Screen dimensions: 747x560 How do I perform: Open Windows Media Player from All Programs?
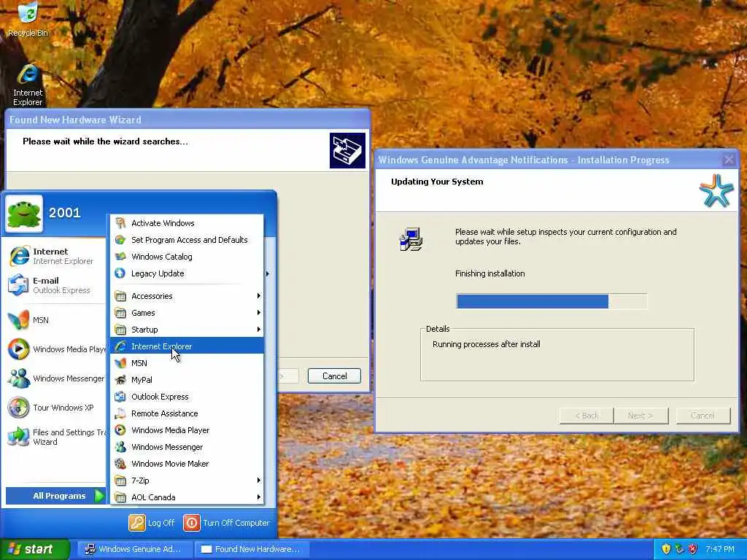pyautogui.click(x=187, y=430)
